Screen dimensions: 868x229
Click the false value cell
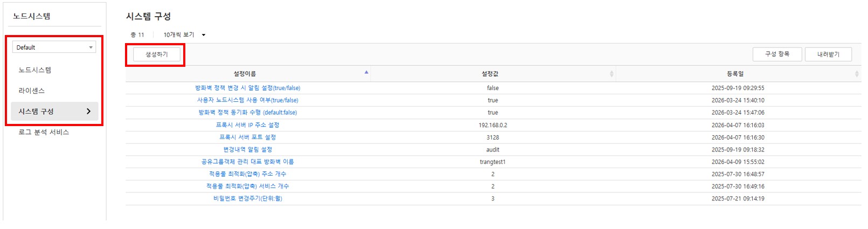coord(493,88)
